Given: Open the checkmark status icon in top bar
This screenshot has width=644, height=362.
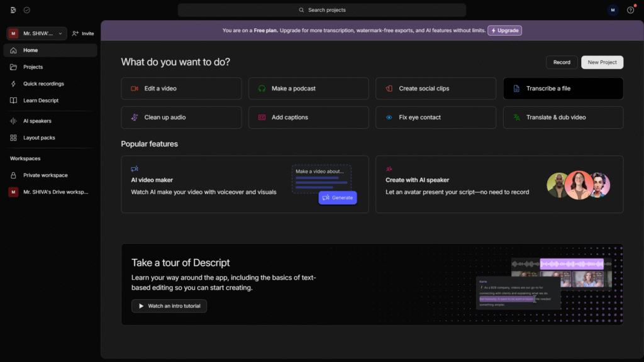Looking at the screenshot, I should (x=26, y=10).
